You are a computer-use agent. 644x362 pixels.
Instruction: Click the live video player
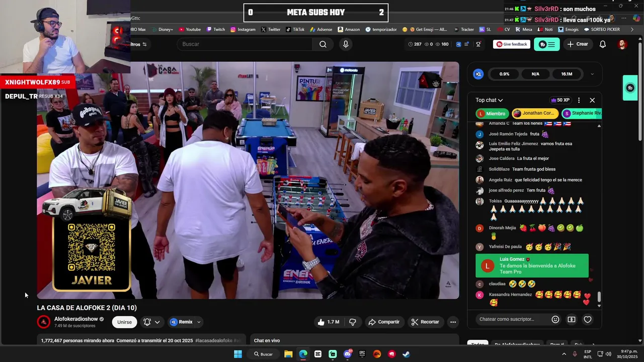coord(248,180)
